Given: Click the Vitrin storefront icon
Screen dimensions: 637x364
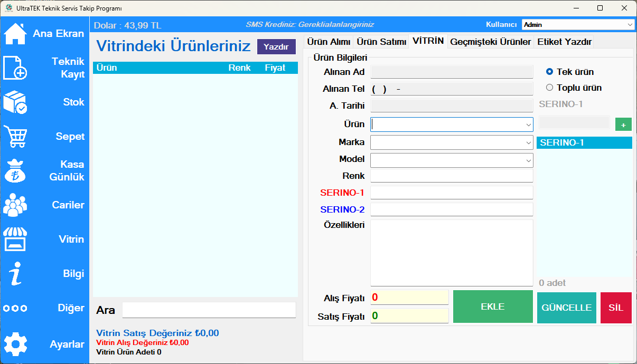Looking at the screenshot, I should 15,240.
